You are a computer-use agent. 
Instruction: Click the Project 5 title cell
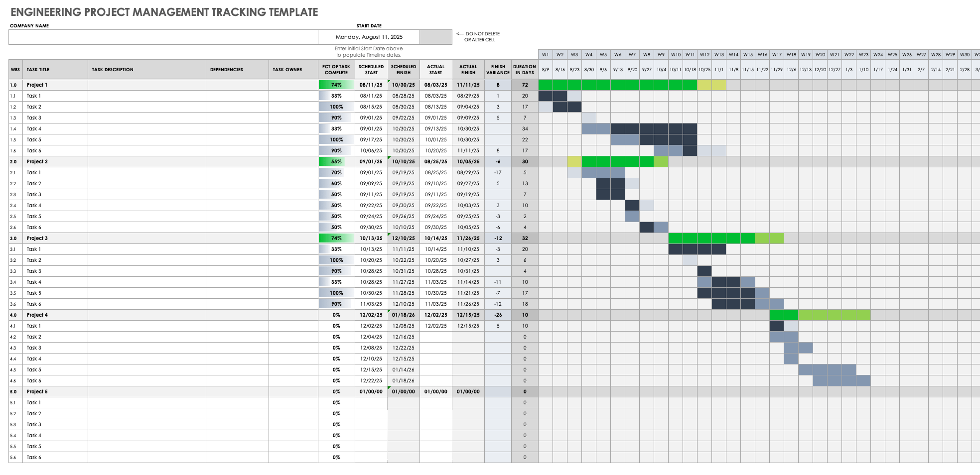click(x=55, y=391)
